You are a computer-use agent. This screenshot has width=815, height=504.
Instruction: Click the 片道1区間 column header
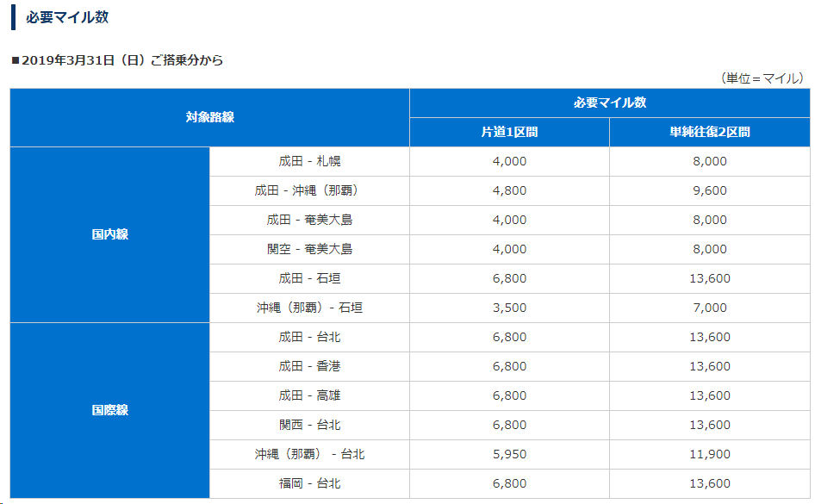(x=509, y=133)
